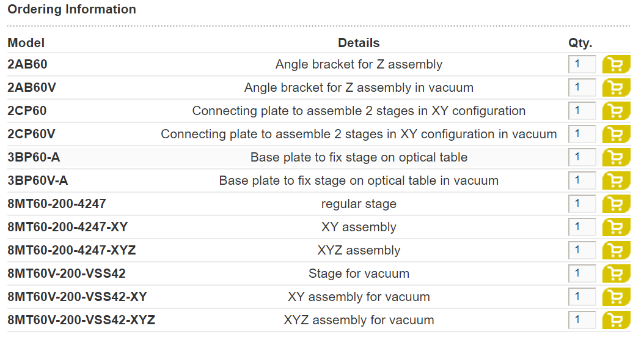Add 2CP60V to shopping cart

pyautogui.click(x=616, y=134)
